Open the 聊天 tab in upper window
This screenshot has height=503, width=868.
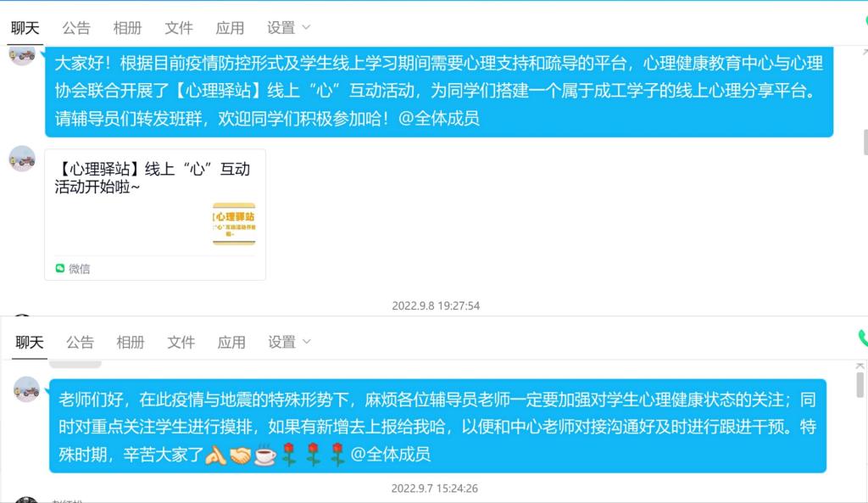[x=25, y=28]
